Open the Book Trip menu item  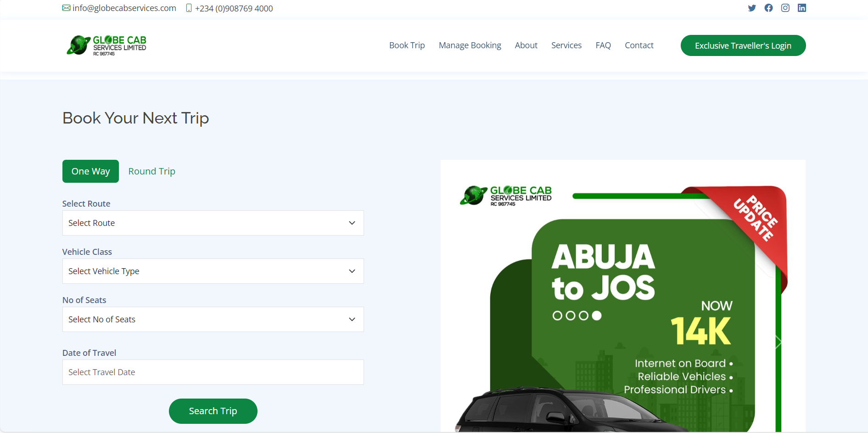[x=407, y=45]
